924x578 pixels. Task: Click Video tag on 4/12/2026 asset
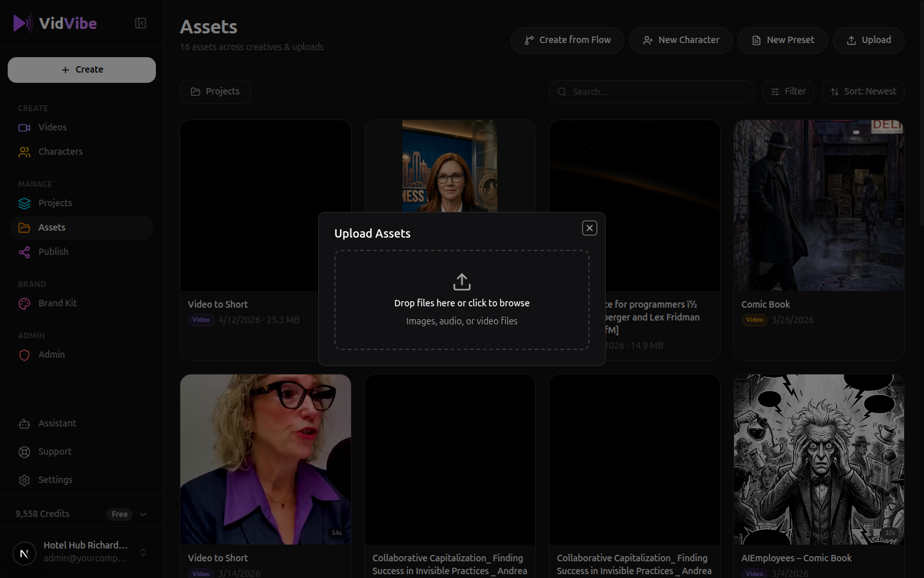201,320
